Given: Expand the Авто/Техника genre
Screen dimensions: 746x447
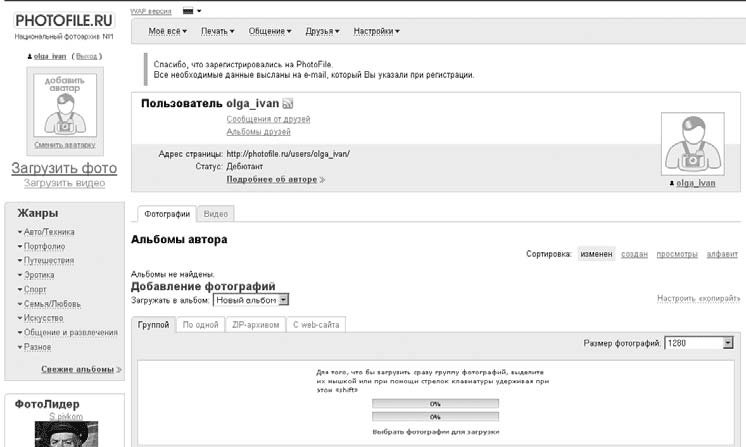Looking at the screenshot, I should point(46,232).
